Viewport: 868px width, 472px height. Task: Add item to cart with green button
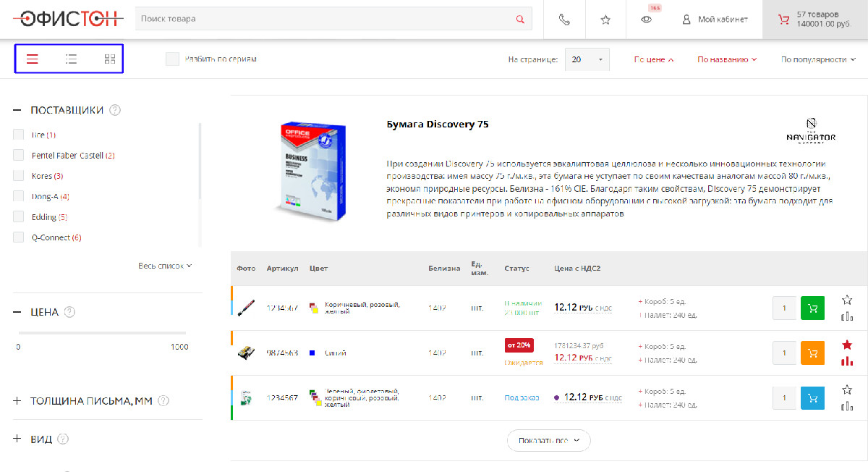(813, 308)
